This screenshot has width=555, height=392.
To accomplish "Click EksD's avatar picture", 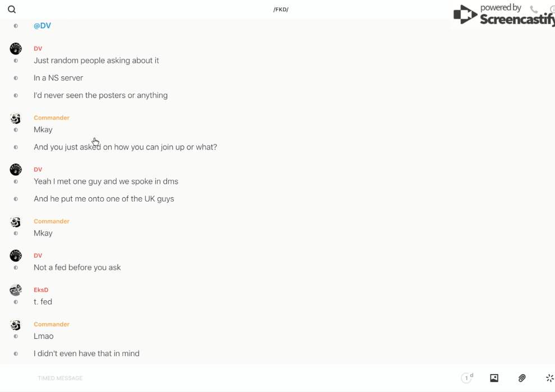I will (16, 290).
